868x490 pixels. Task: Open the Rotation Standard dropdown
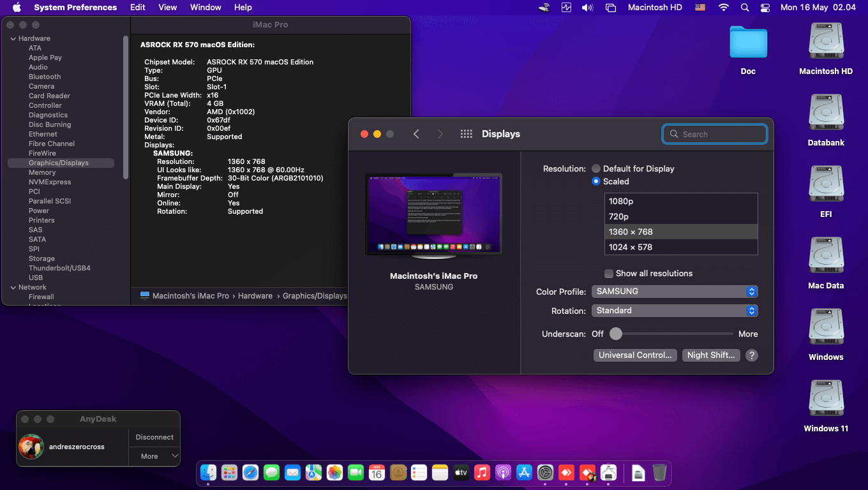[675, 311]
